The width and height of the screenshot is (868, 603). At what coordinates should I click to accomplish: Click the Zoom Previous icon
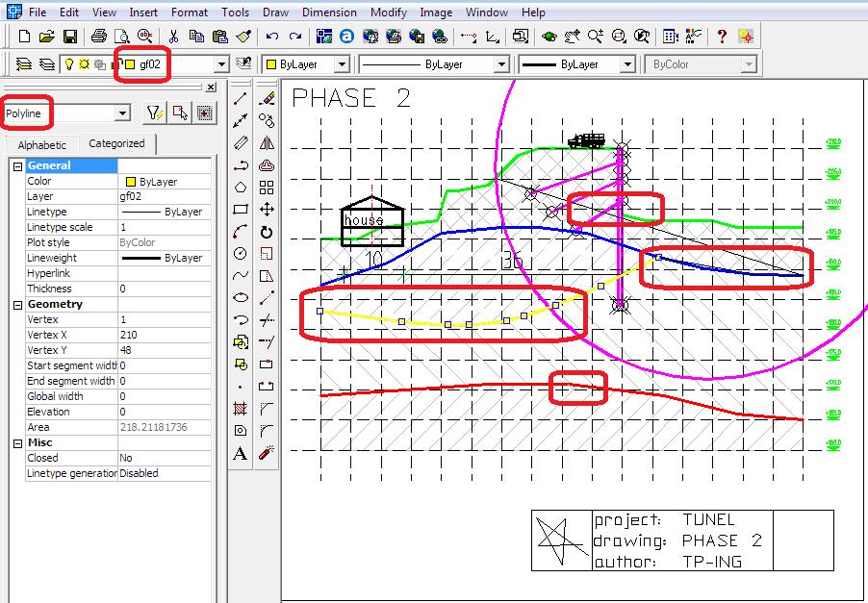pyautogui.click(x=642, y=37)
